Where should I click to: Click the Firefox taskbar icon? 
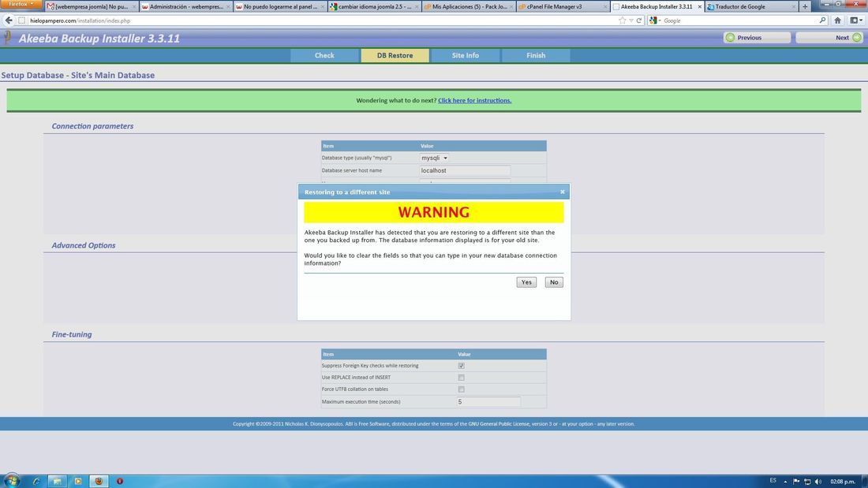point(99,481)
